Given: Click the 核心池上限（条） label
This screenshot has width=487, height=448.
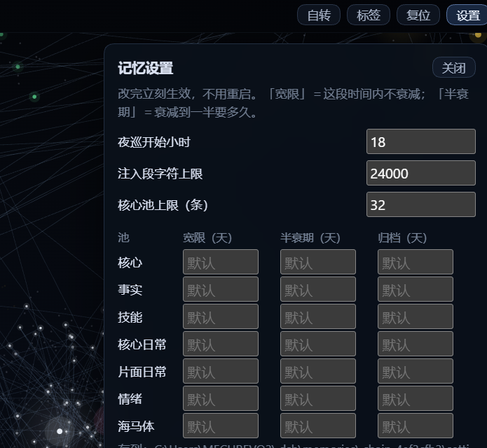Looking at the screenshot, I should (163, 205).
